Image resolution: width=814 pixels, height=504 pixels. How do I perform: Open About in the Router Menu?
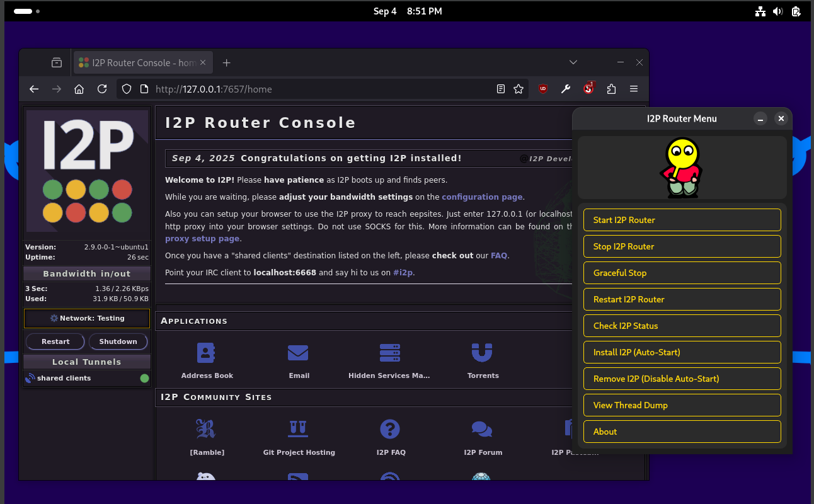tap(682, 432)
